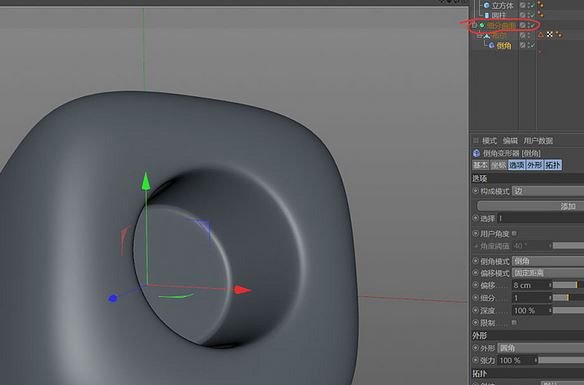The width and height of the screenshot is (584, 385).
Task: Click the 偏移 value field showing 8 cm
Action: click(530, 285)
